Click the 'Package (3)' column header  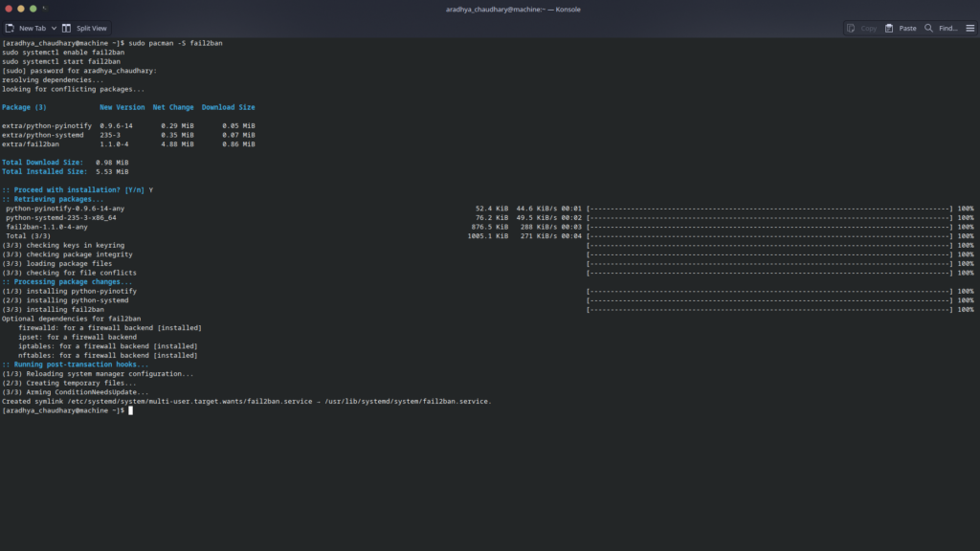click(24, 107)
